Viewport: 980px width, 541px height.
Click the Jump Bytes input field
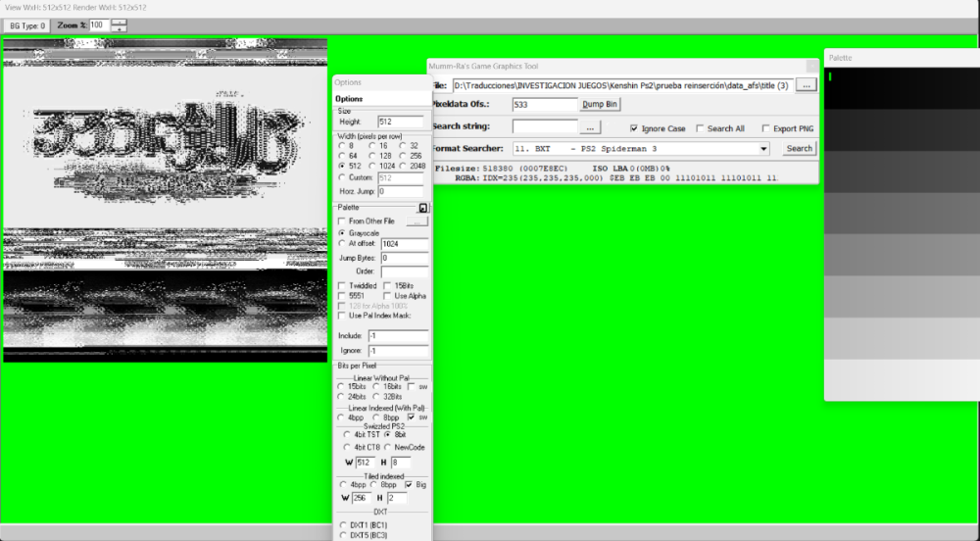(x=405, y=258)
